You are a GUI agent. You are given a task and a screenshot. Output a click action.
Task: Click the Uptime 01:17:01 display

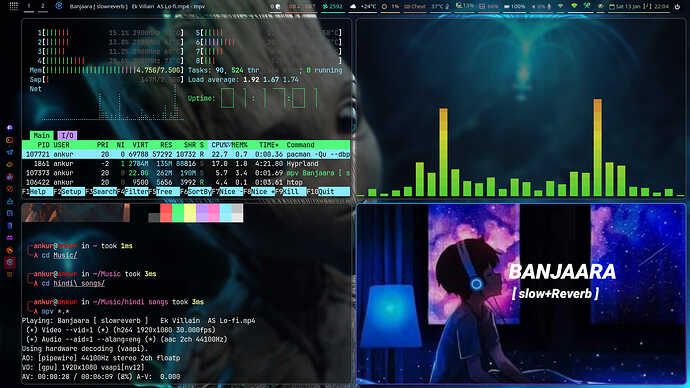pyautogui.click(x=253, y=98)
